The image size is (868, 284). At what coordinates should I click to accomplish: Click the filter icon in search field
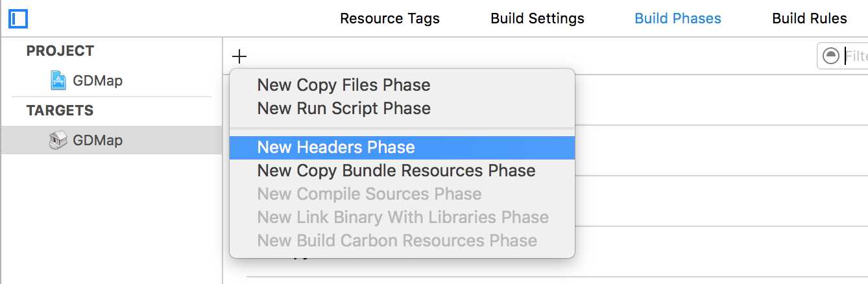click(830, 56)
